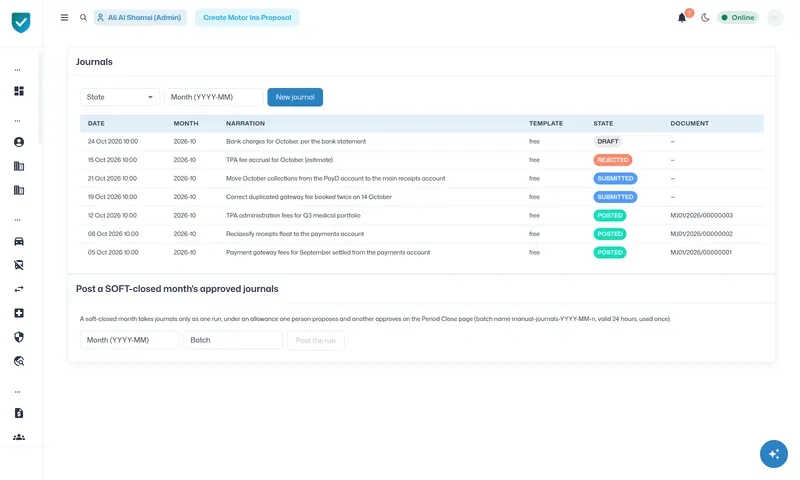This screenshot has width=800, height=480.
Task: Open the dollar document sidebar icon
Action: point(19,413)
